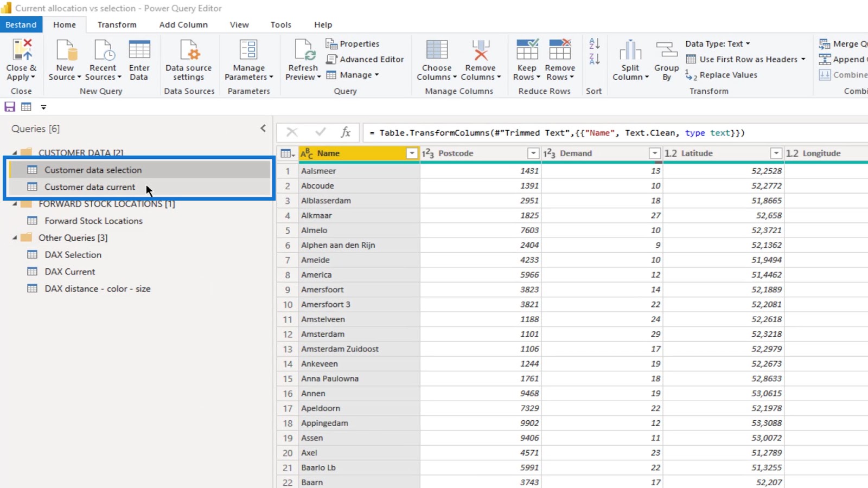
Task: Collapse the Other Queries folder
Action: click(15, 238)
